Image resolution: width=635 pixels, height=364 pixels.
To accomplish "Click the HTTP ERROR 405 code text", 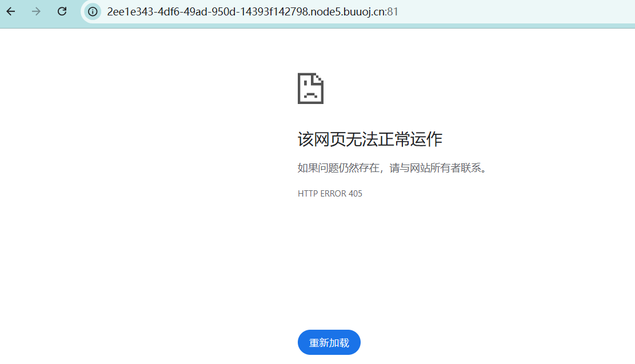I will pyautogui.click(x=330, y=194).
